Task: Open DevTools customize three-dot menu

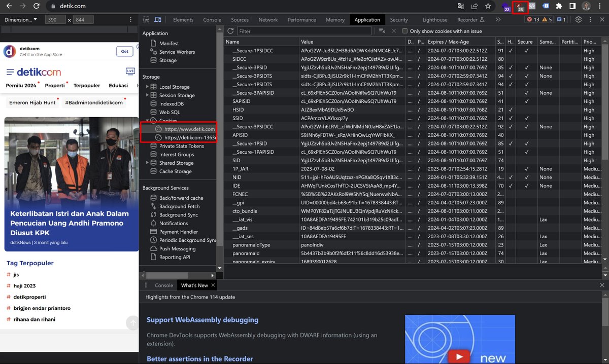Action: coord(590,20)
